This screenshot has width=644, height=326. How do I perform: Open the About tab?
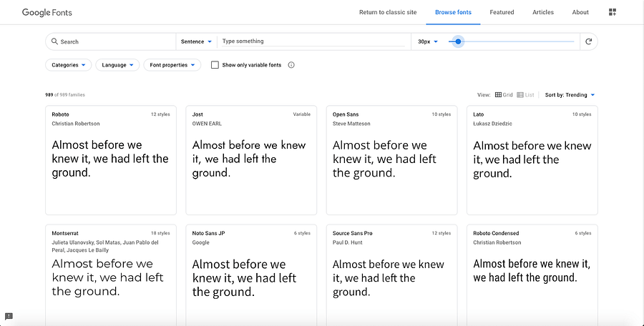click(x=580, y=12)
